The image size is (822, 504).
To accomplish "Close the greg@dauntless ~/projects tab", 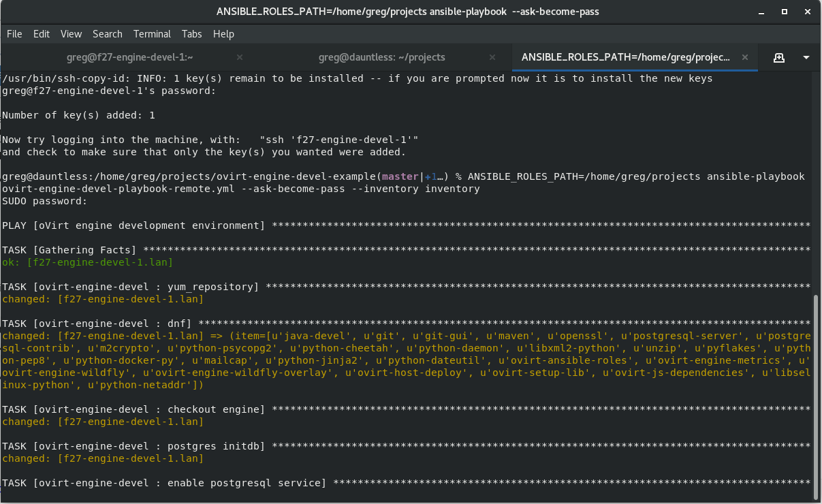I will click(x=492, y=58).
